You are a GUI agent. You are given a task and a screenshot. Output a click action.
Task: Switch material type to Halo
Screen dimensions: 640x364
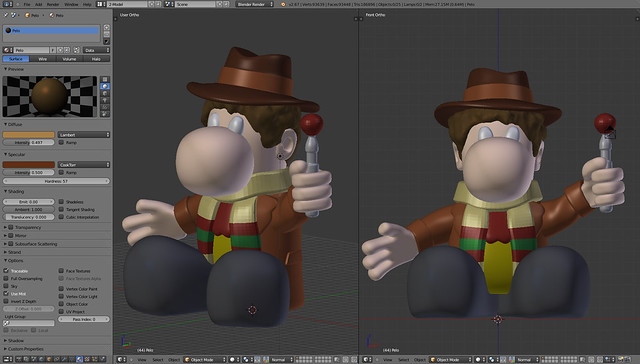96,59
